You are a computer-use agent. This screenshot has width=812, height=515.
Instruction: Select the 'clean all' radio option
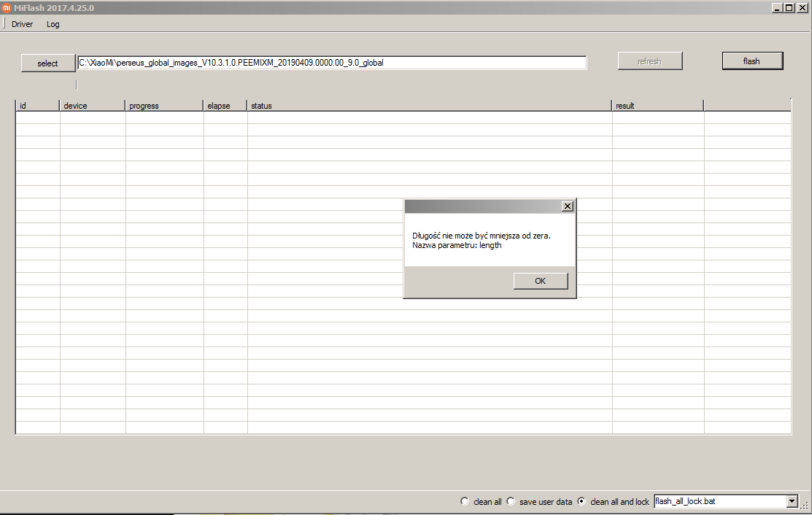pos(465,501)
